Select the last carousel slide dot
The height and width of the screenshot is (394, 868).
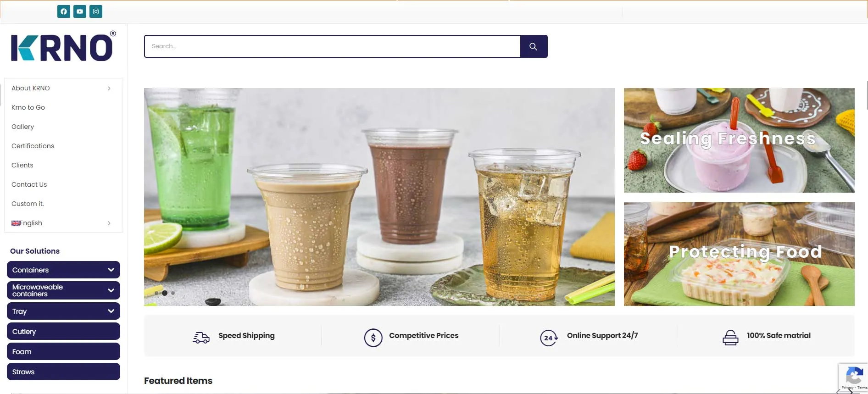tap(173, 293)
